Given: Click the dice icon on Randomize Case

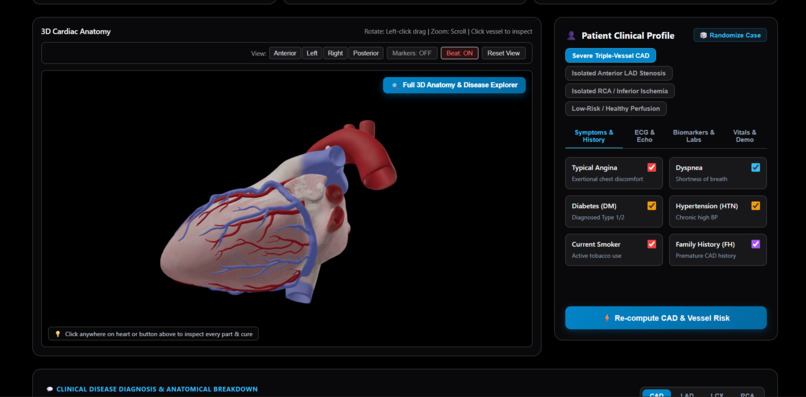Looking at the screenshot, I should pos(703,35).
